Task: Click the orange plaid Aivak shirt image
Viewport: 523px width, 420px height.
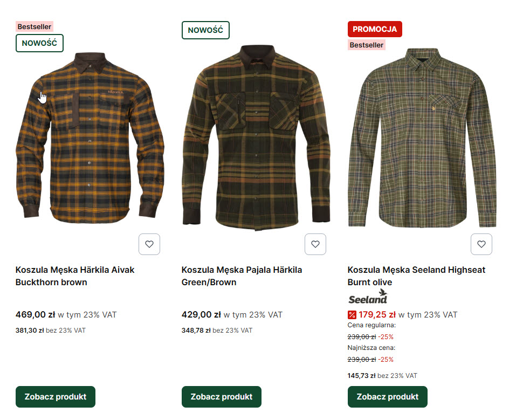Action: [x=90, y=137]
